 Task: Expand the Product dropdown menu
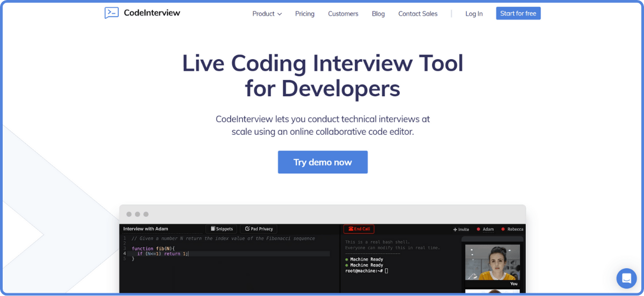(x=267, y=14)
